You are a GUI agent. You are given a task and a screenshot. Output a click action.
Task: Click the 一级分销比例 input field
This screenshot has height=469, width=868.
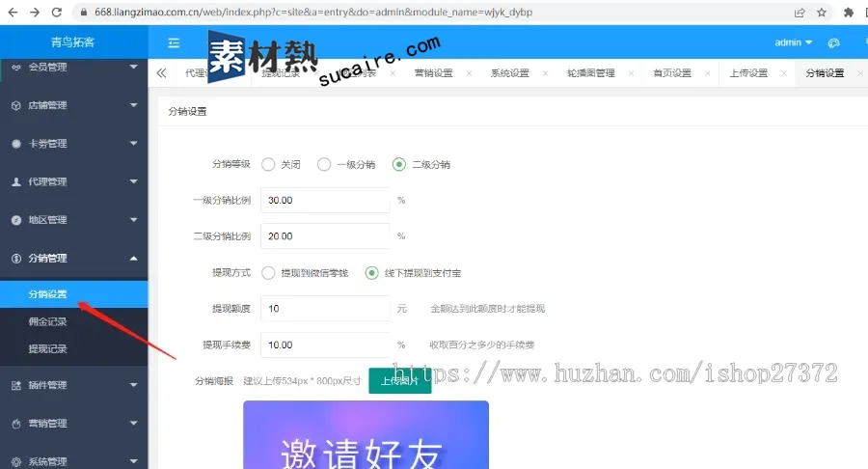tap(325, 201)
